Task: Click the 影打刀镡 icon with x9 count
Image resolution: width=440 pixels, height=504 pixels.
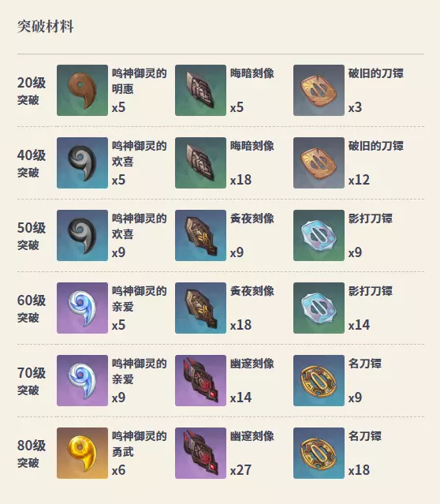Action: [x=319, y=236]
